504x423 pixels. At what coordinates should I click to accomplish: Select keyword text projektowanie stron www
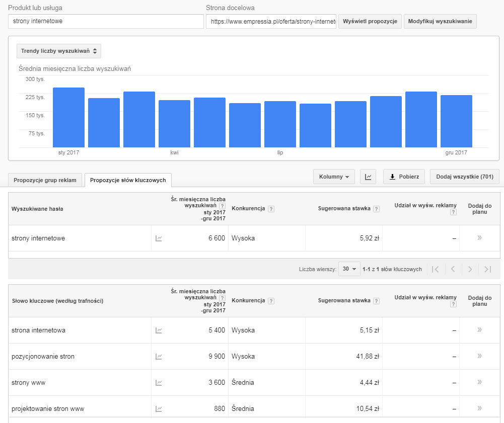(48, 409)
